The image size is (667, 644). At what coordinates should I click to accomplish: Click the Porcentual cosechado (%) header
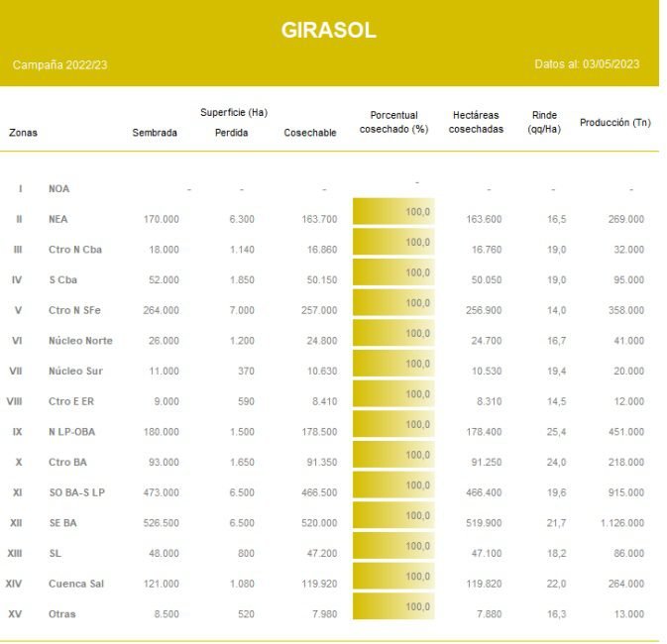(x=393, y=122)
